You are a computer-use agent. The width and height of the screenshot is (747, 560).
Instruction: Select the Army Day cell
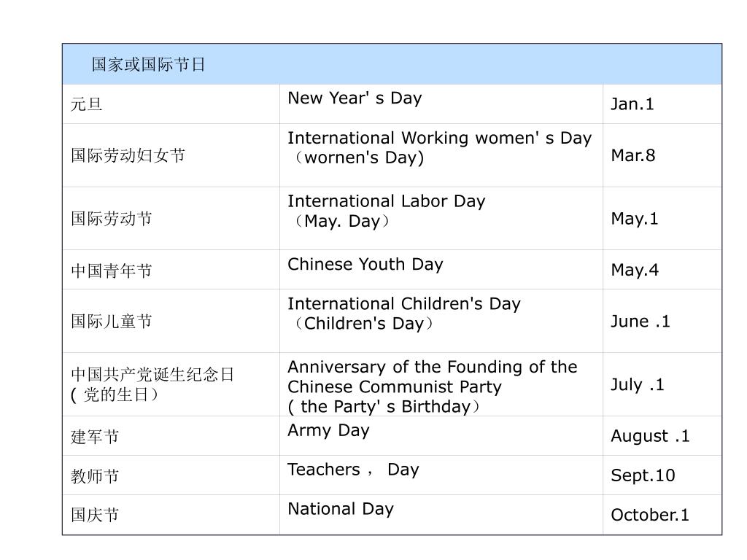[x=441, y=436]
